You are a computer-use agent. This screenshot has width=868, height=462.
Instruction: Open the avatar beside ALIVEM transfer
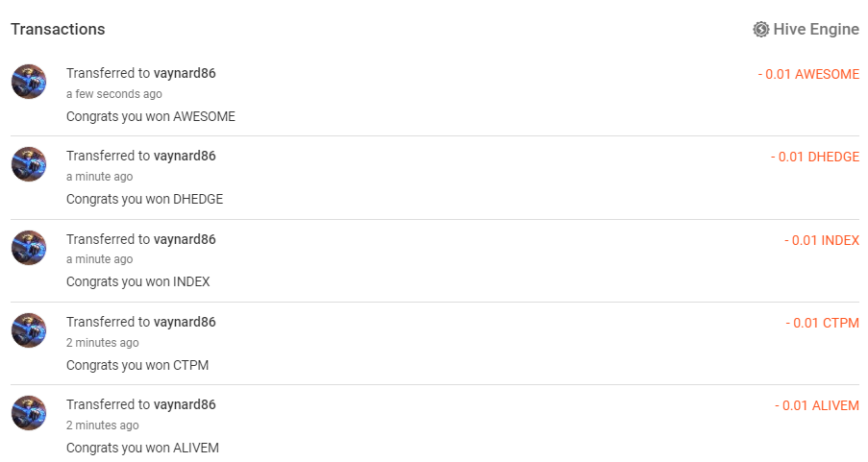click(29, 412)
